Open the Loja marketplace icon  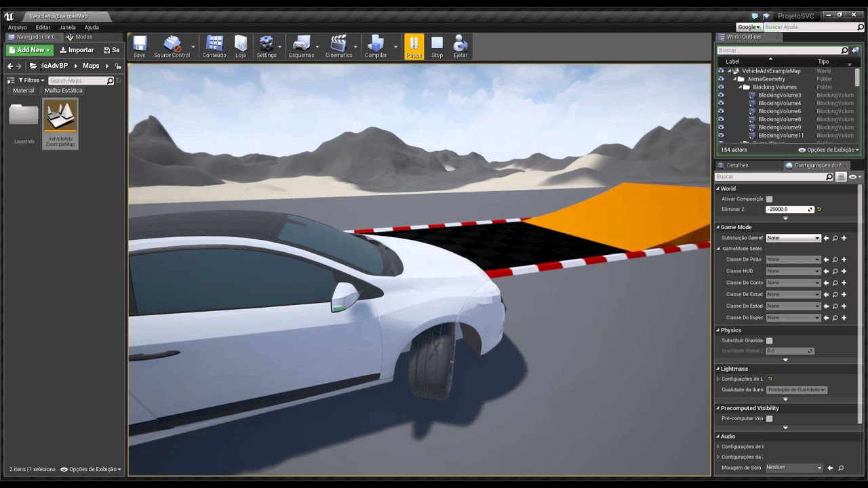[x=241, y=46]
